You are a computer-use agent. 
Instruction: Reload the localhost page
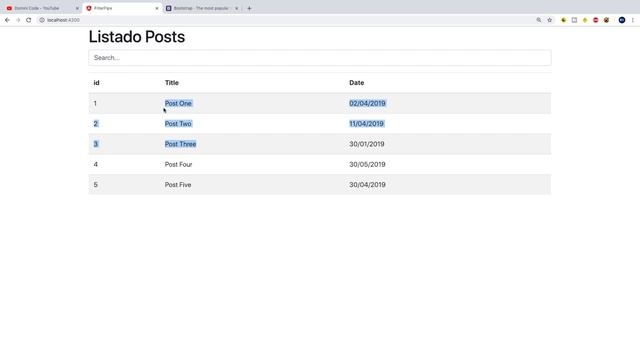(x=29, y=20)
